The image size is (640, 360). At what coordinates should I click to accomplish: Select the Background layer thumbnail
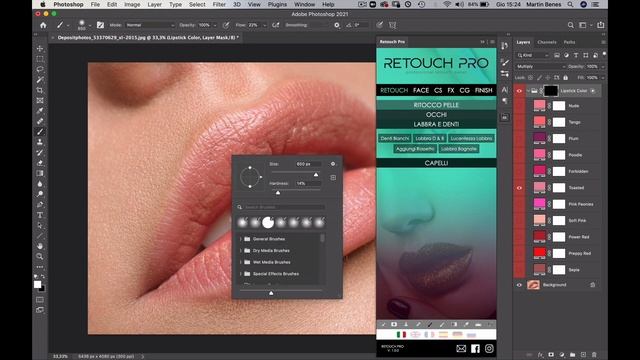coord(533,285)
